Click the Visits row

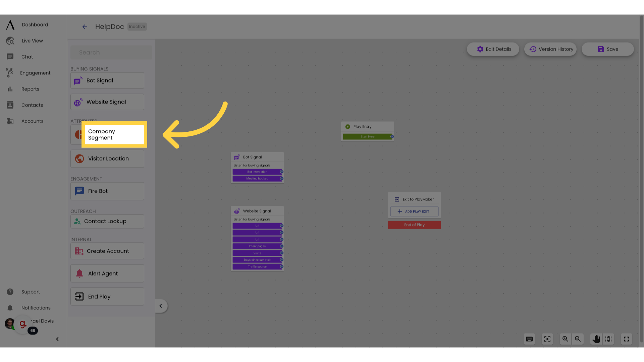point(257,253)
